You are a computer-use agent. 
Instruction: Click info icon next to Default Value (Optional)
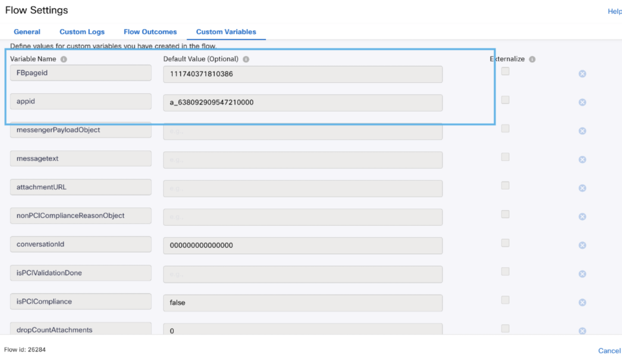pos(246,59)
